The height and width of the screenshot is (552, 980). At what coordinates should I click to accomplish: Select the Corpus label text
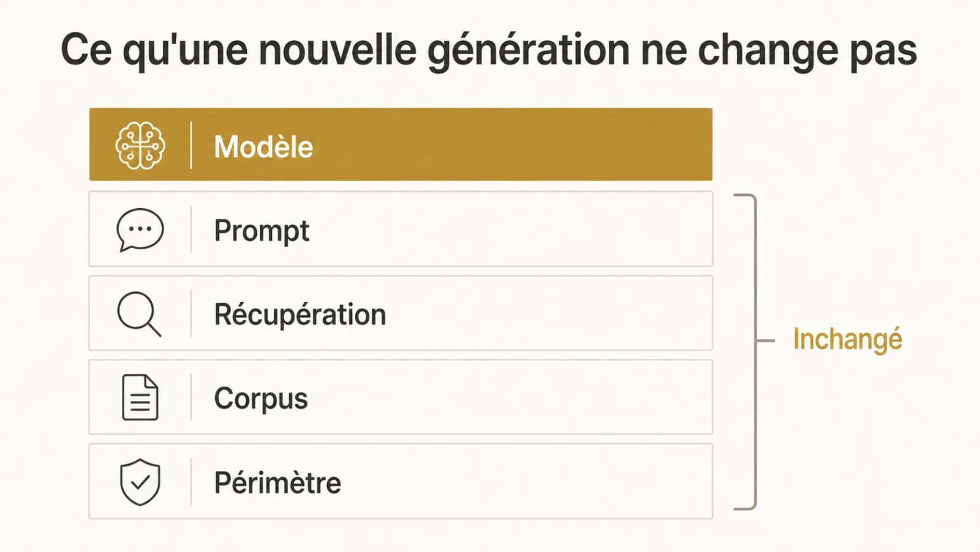pos(261,399)
